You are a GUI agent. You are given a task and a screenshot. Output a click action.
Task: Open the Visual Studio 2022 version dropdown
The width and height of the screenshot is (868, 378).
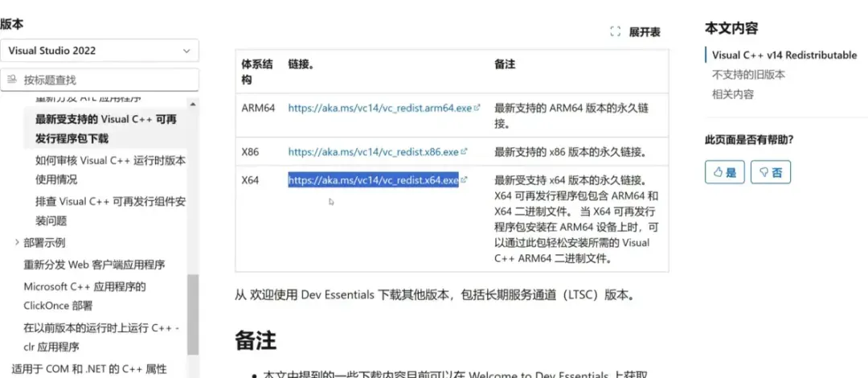tap(99, 51)
